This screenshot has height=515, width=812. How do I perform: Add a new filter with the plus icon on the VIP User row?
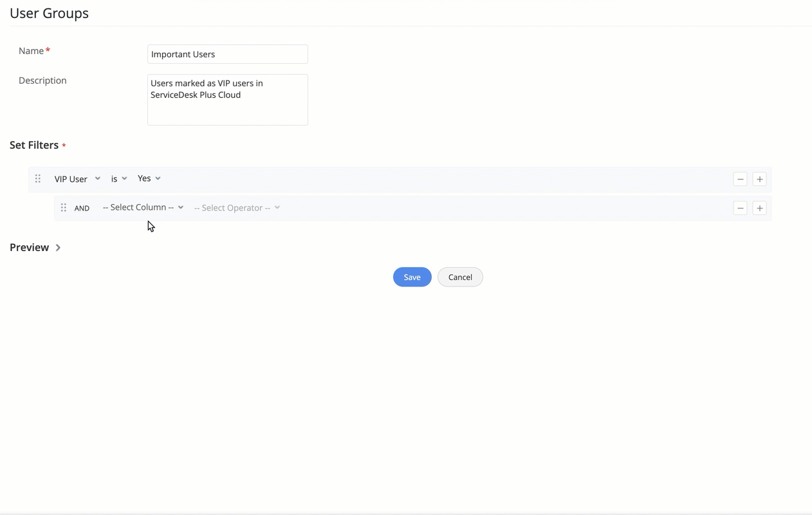point(759,179)
